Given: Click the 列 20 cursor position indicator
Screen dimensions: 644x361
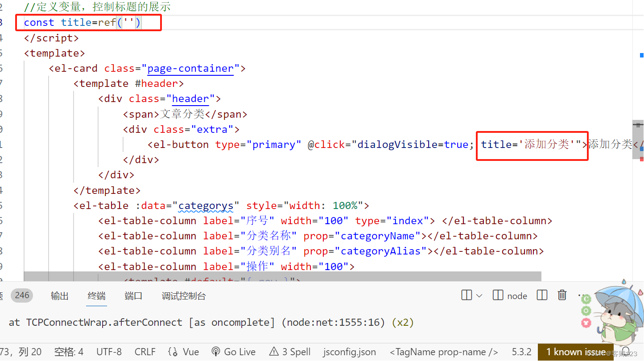Looking at the screenshot, I should [30, 352].
